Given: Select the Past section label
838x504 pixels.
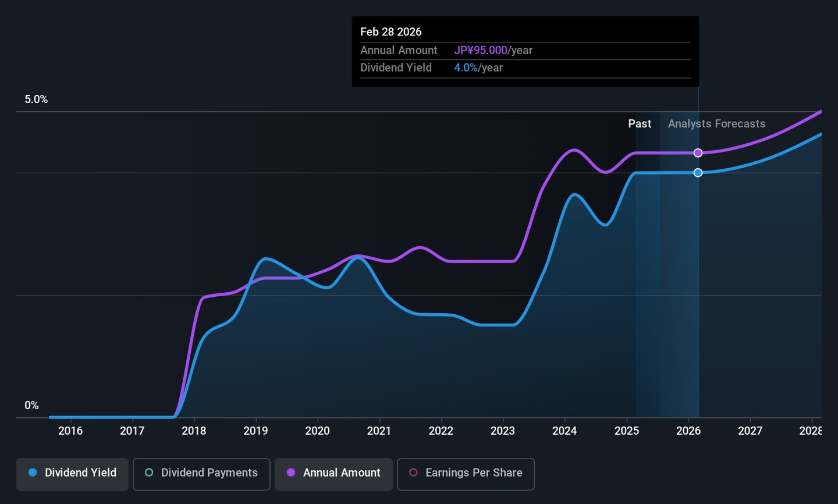Looking at the screenshot, I should (640, 124).
